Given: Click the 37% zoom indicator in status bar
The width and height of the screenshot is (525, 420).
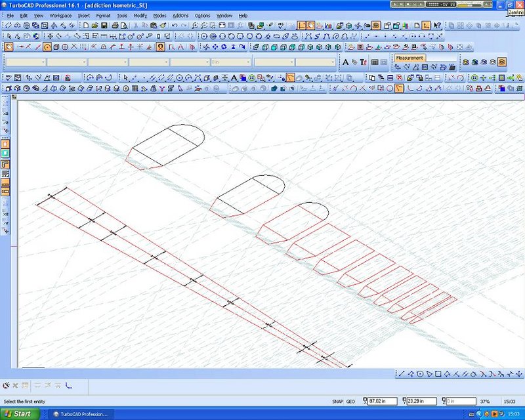Looking at the screenshot, I should (485, 401).
